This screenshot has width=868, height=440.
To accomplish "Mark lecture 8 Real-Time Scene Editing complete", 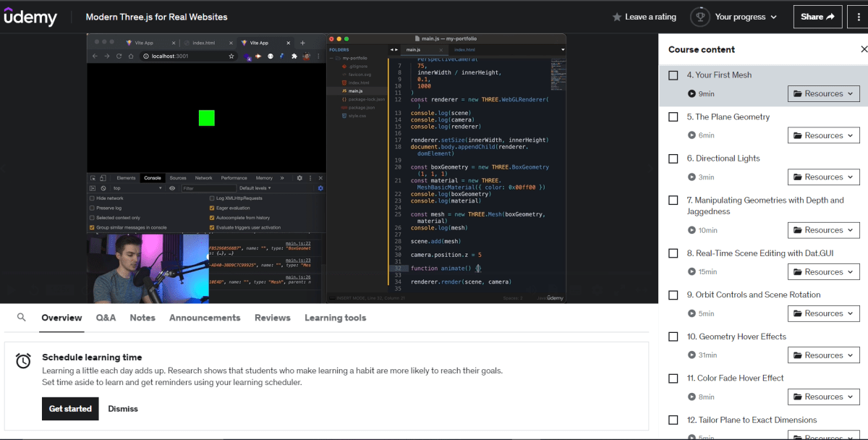I will 673,253.
